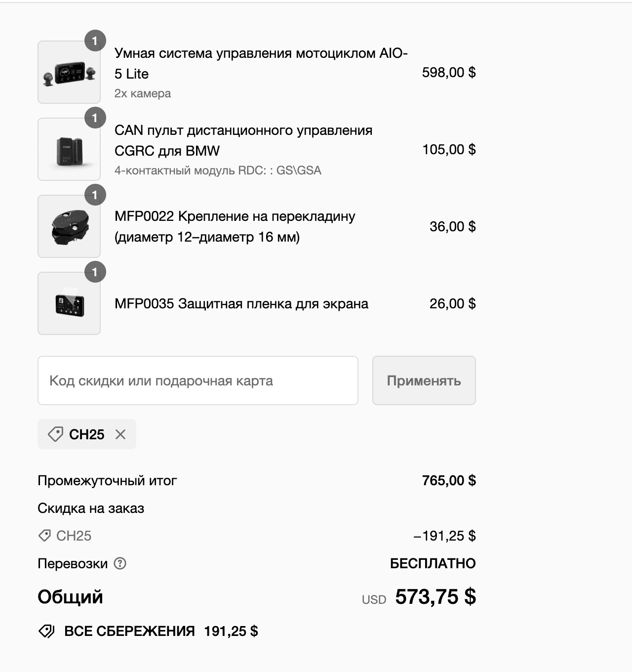
Task: Click the quantity badge on MFP0022 mount
Action: [x=95, y=195]
